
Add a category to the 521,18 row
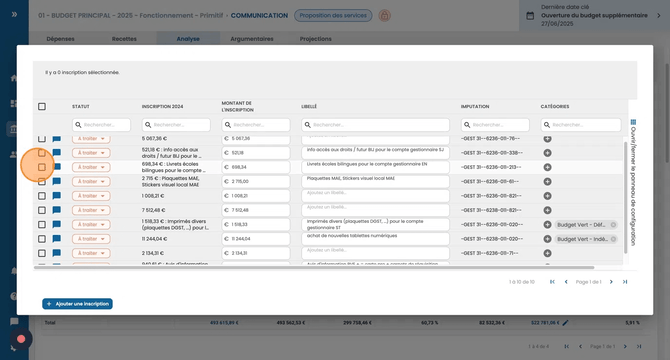547,153
